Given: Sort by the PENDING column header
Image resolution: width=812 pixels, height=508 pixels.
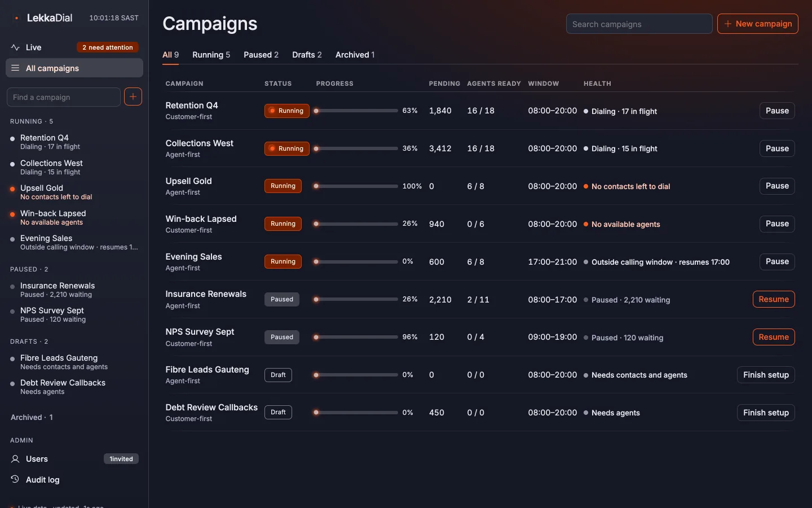Looking at the screenshot, I should click(x=444, y=84).
